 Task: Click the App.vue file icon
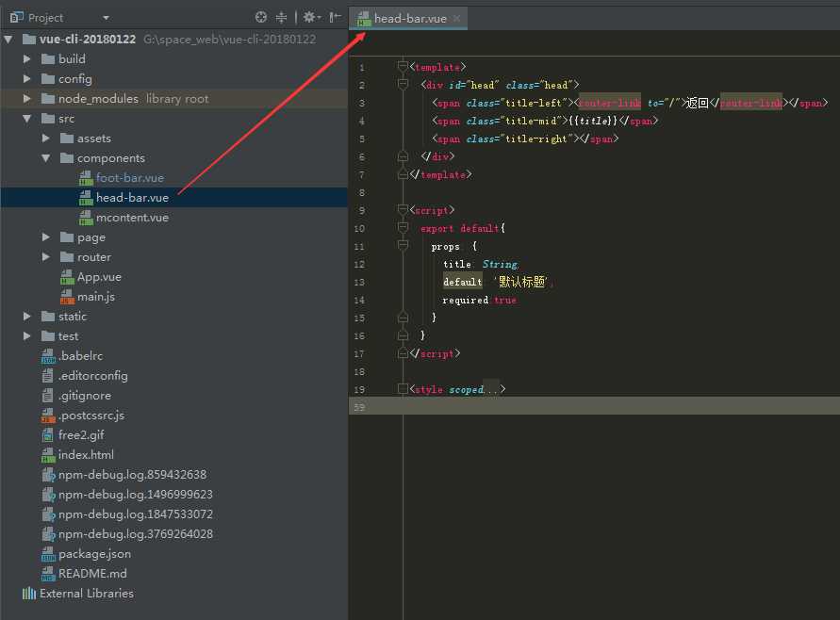pos(67,277)
